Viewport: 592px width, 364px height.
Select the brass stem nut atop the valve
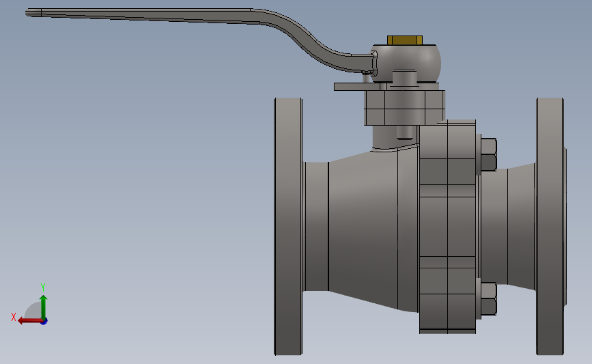coord(405,40)
